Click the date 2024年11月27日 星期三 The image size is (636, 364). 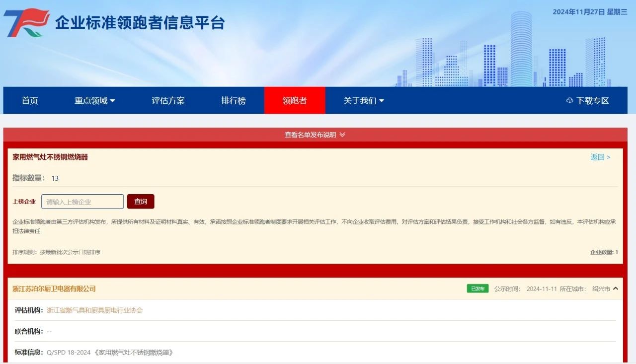pos(590,12)
